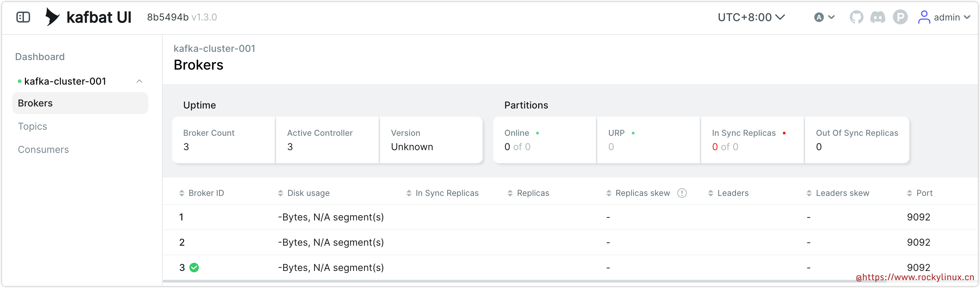The image size is (980, 288).
Task: Click green active controller checkmark on broker 3
Action: 194,268
